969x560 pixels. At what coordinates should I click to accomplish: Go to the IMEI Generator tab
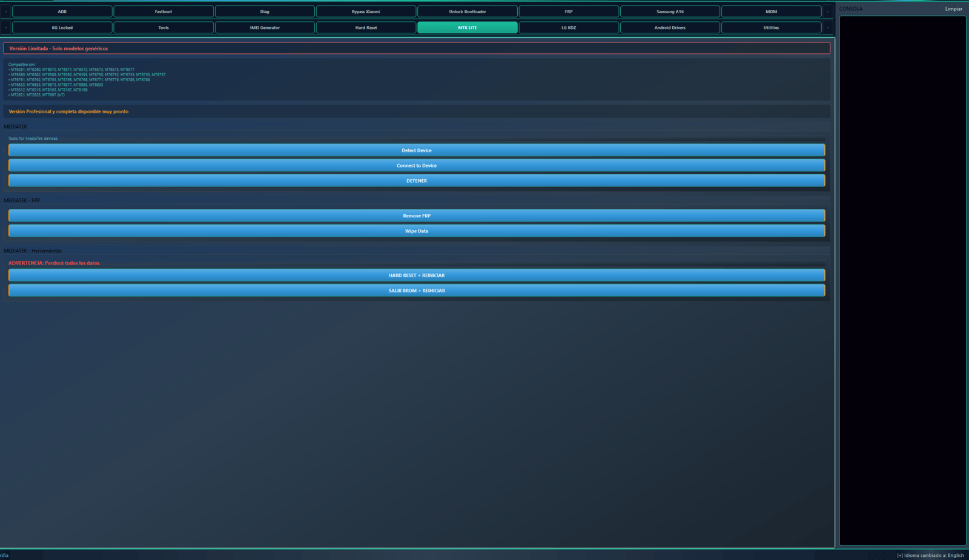click(265, 28)
